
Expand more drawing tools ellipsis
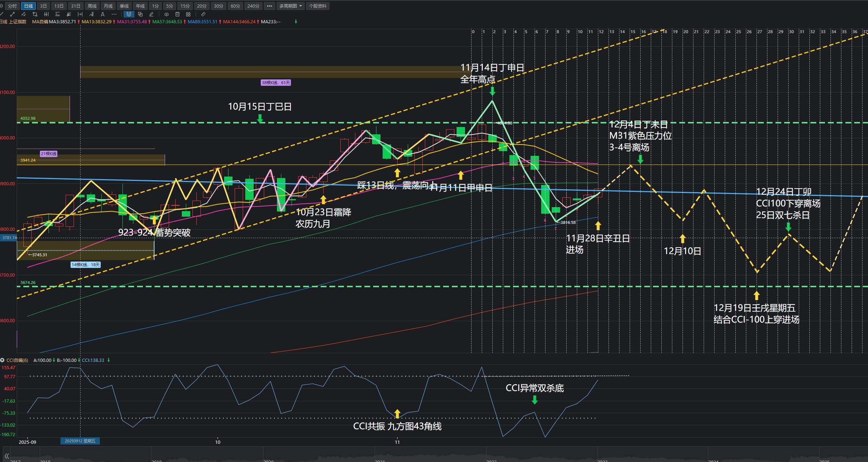pos(114,14)
